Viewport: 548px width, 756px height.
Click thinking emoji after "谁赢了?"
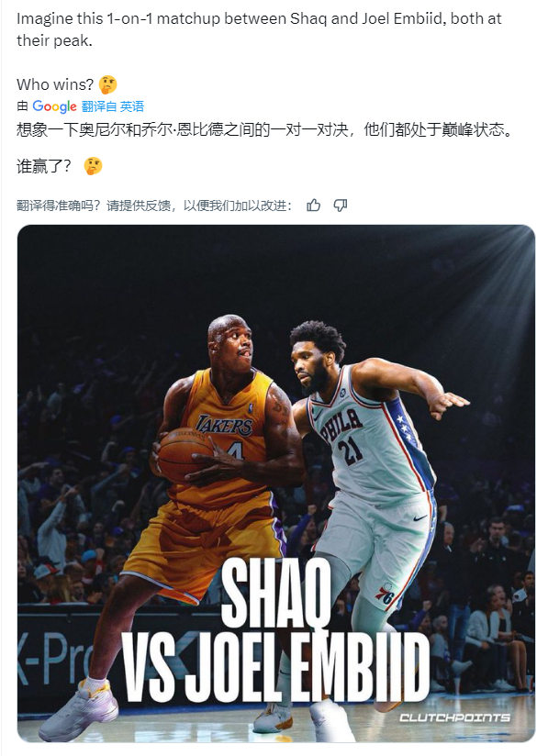point(93,166)
